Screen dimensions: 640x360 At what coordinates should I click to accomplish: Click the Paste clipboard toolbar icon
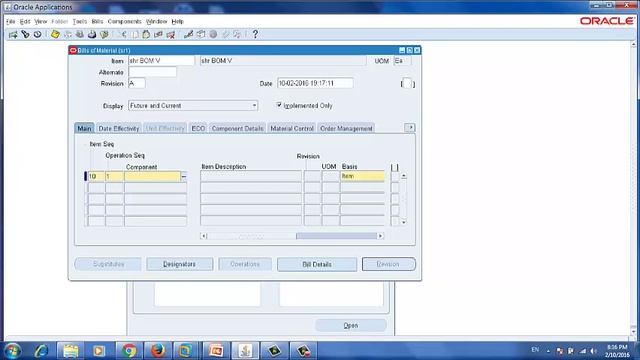pyautogui.click(x=146, y=34)
